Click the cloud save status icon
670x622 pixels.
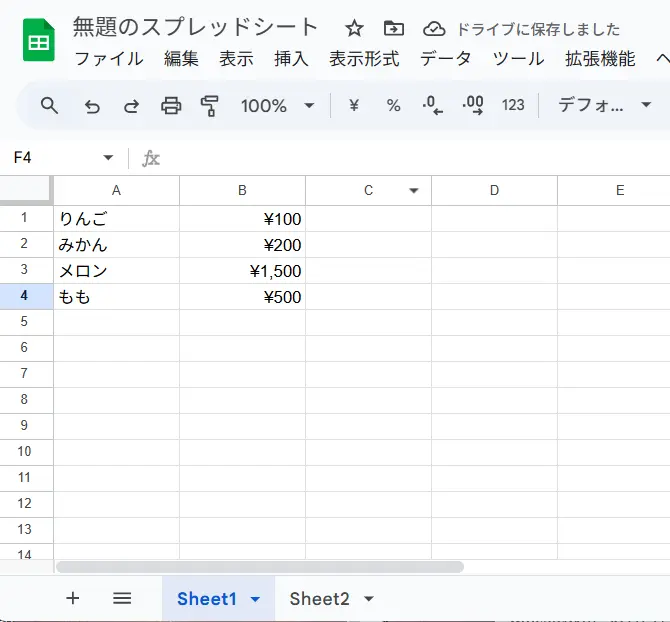click(434, 28)
